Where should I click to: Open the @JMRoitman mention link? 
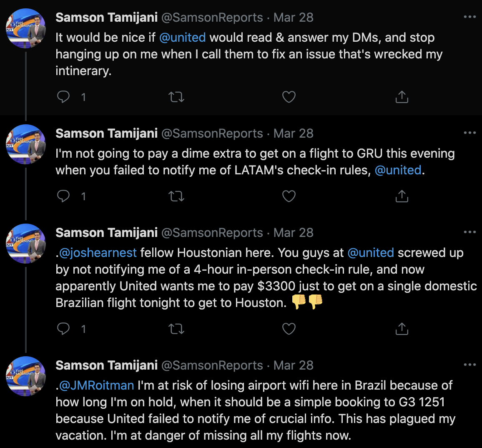(x=96, y=385)
